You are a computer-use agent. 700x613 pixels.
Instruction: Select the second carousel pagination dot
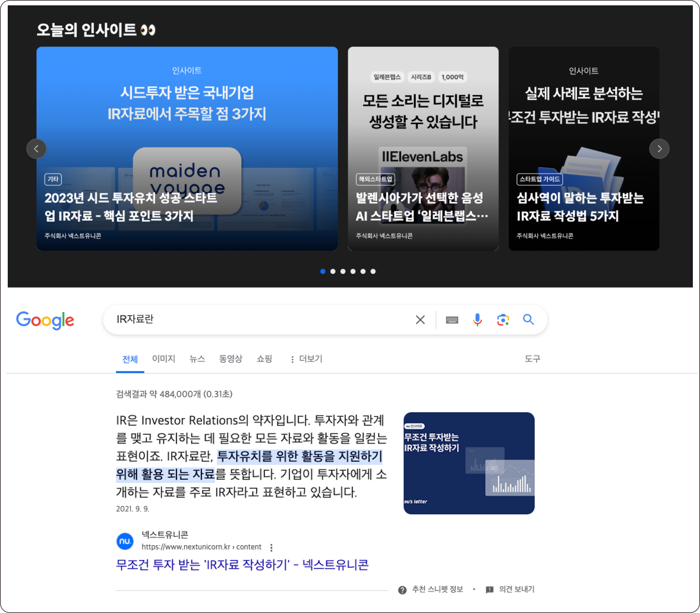click(333, 271)
